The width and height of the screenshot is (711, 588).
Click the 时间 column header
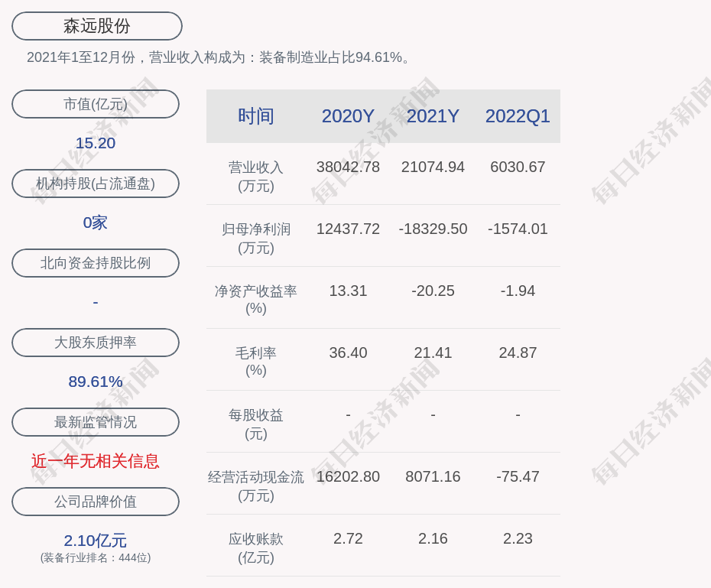256,116
